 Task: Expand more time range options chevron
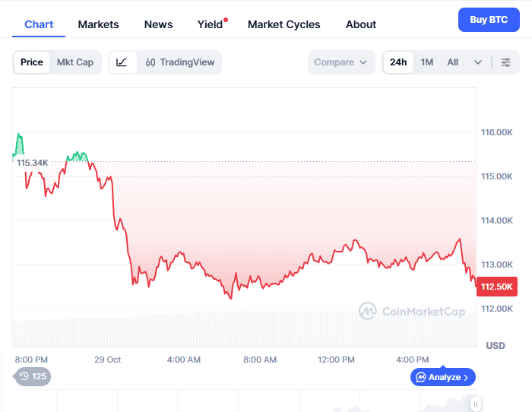(478, 62)
